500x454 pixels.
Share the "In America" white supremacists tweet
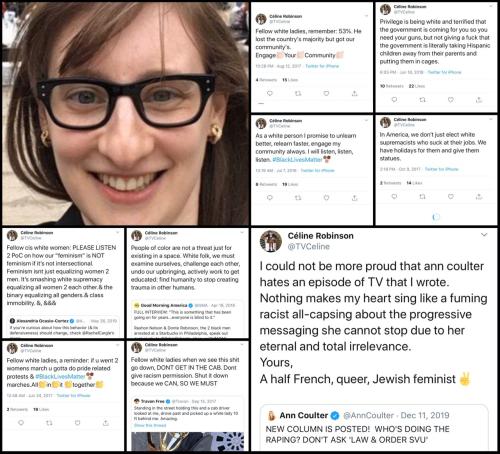point(479,197)
